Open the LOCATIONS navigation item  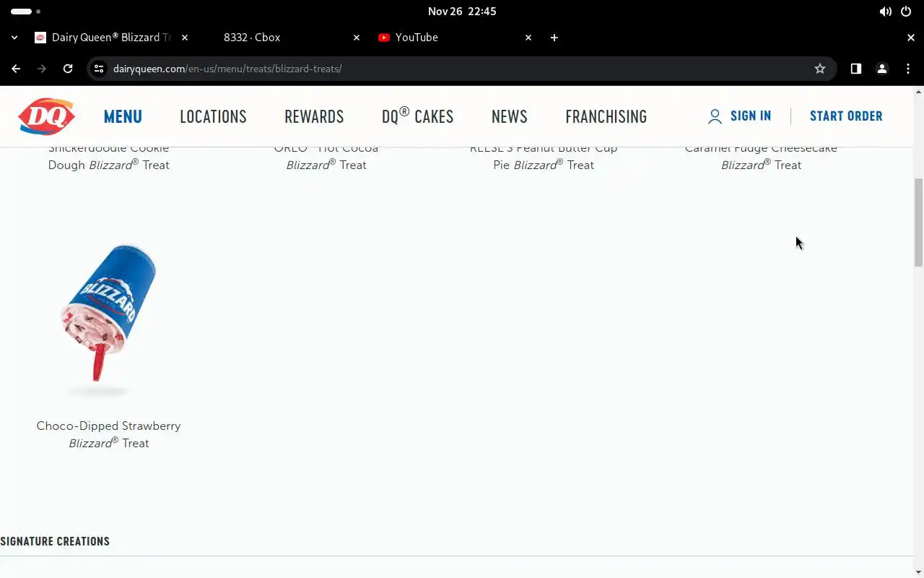[213, 116]
